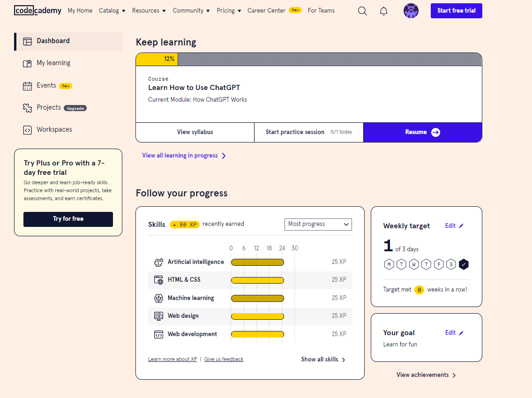Click the Try for free button
This screenshot has width=532, height=398.
point(68,219)
